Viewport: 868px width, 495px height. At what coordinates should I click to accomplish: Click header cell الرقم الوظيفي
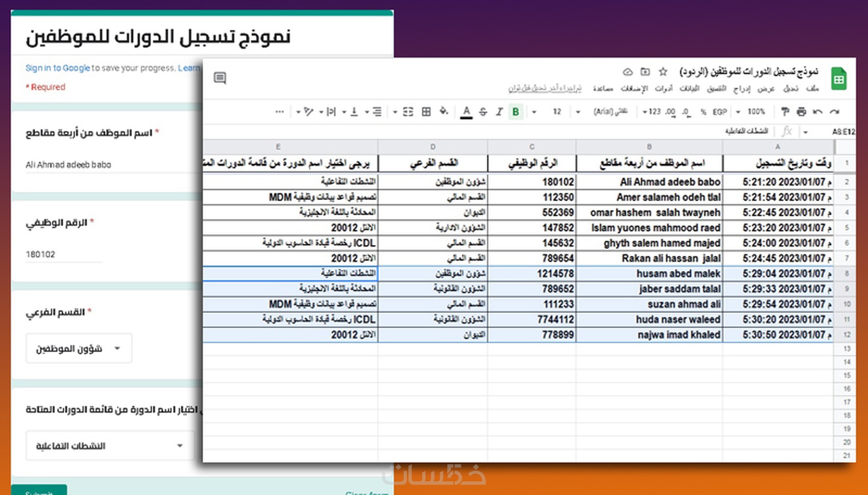(x=532, y=163)
